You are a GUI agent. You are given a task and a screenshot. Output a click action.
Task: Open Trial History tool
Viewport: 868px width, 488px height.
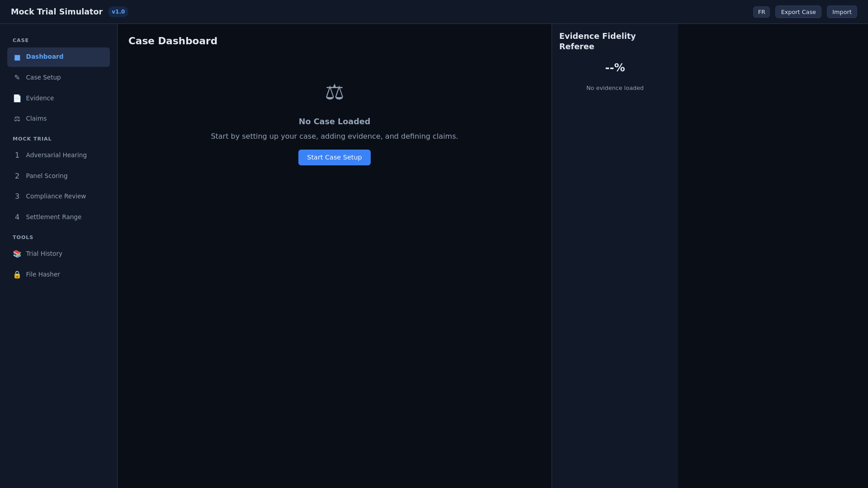(x=58, y=254)
